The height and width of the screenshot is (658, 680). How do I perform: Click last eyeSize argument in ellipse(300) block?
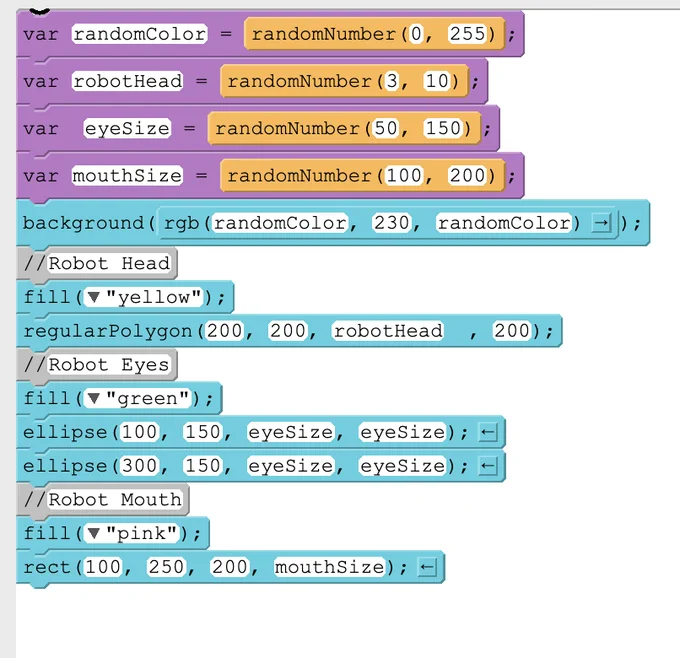click(x=403, y=466)
